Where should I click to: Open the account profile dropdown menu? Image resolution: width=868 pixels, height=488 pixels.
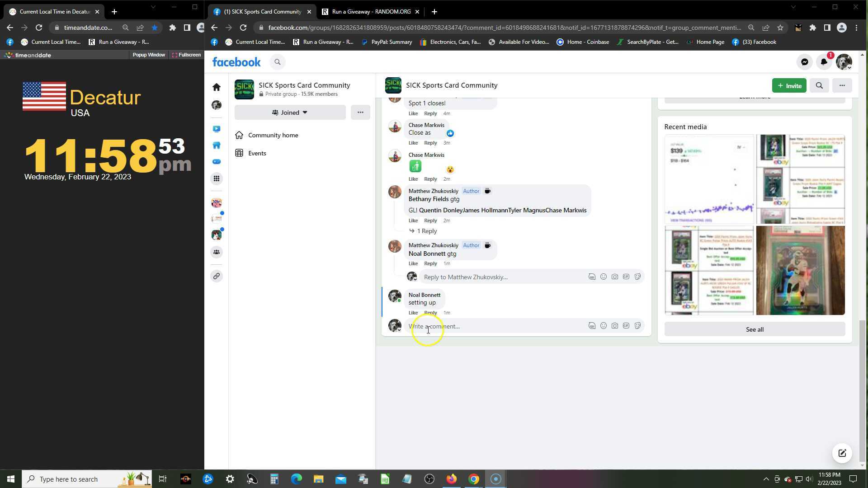point(844,62)
